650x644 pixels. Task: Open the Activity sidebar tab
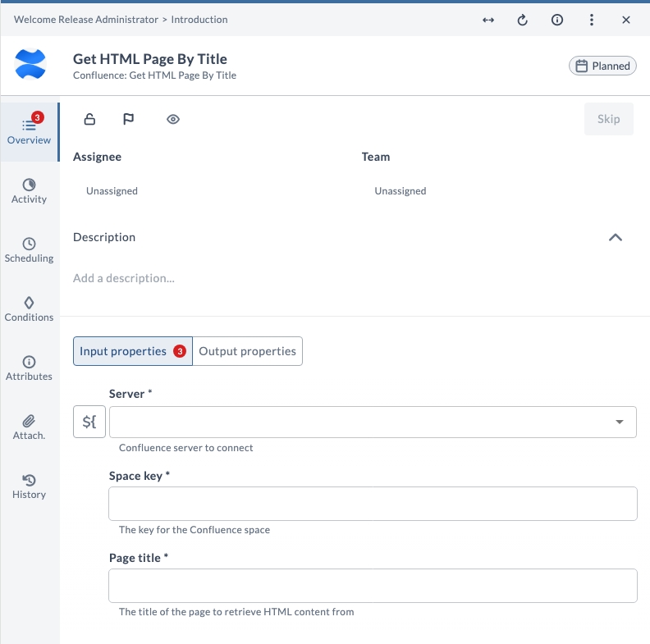(29, 191)
